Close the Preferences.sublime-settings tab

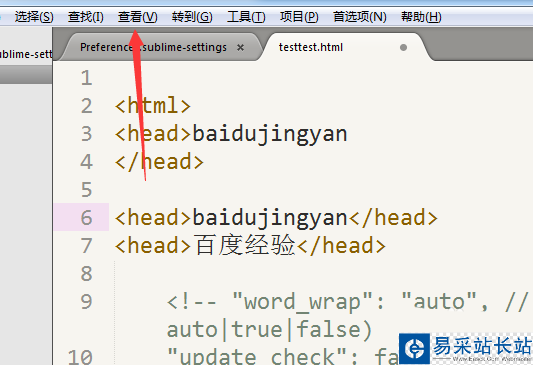click(240, 48)
